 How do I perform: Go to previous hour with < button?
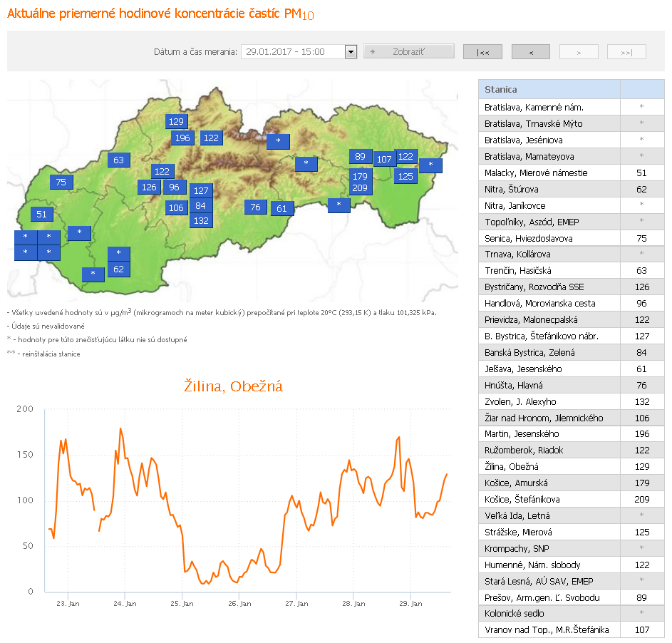tap(530, 52)
